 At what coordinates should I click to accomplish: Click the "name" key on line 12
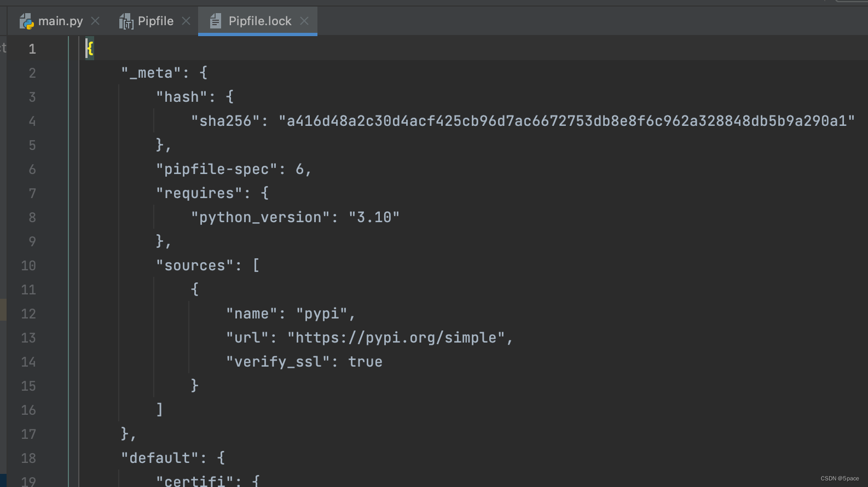point(252,314)
